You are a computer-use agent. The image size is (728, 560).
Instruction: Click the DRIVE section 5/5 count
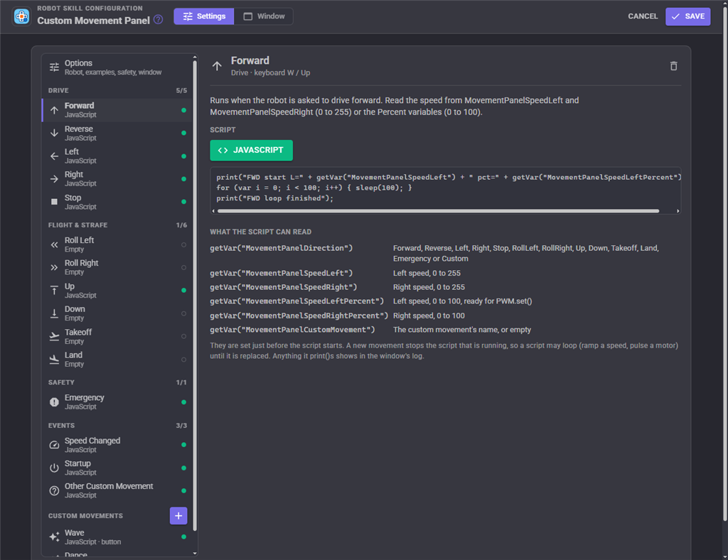pyautogui.click(x=181, y=90)
